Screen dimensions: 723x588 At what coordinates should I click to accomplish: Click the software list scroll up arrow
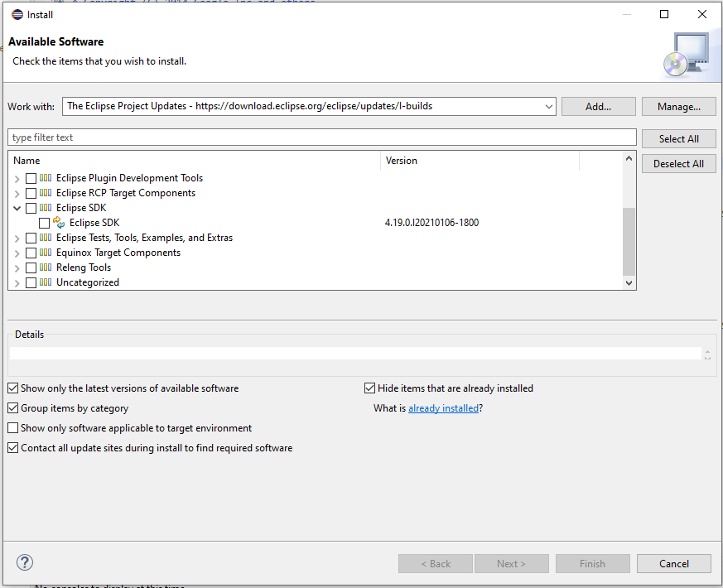tap(629, 158)
